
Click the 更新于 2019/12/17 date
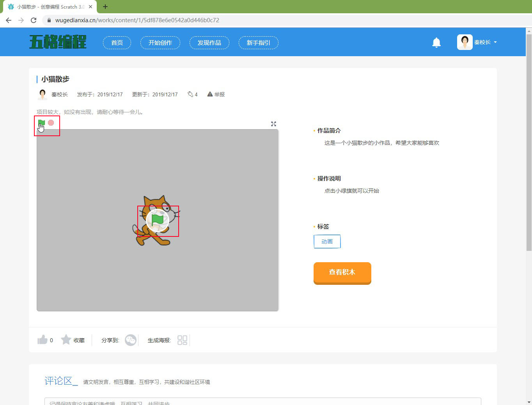click(155, 94)
